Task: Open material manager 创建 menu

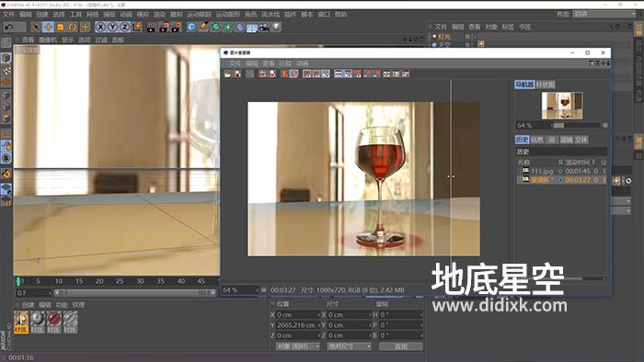Action: click(x=28, y=305)
